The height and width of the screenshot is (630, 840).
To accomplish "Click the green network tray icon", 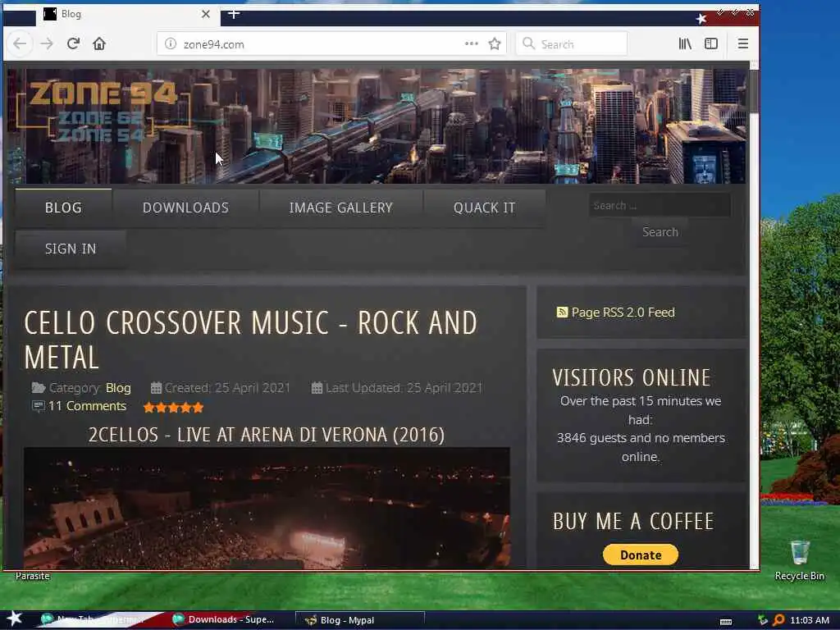I will point(763,620).
